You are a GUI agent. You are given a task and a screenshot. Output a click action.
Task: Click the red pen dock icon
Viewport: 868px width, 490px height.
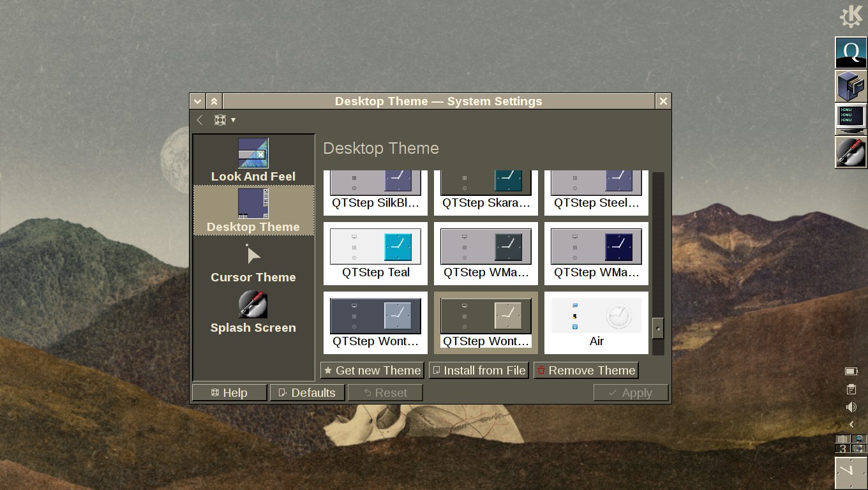coord(851,152)
